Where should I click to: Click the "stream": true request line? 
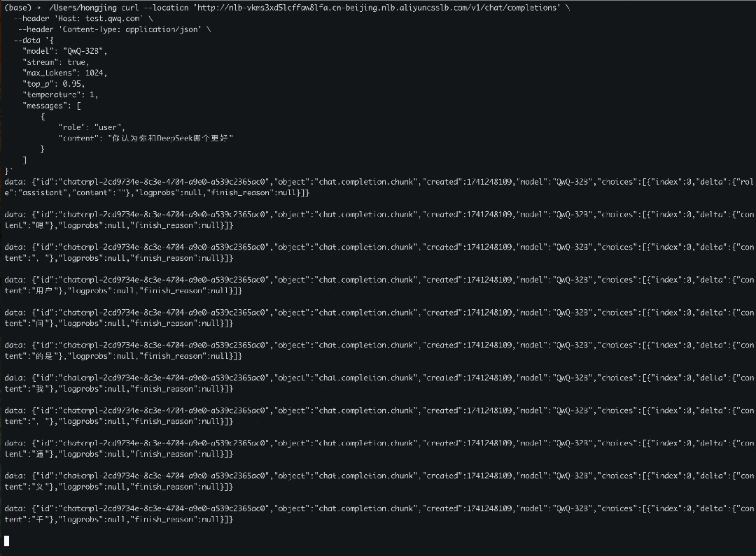(x=56, y=62)
